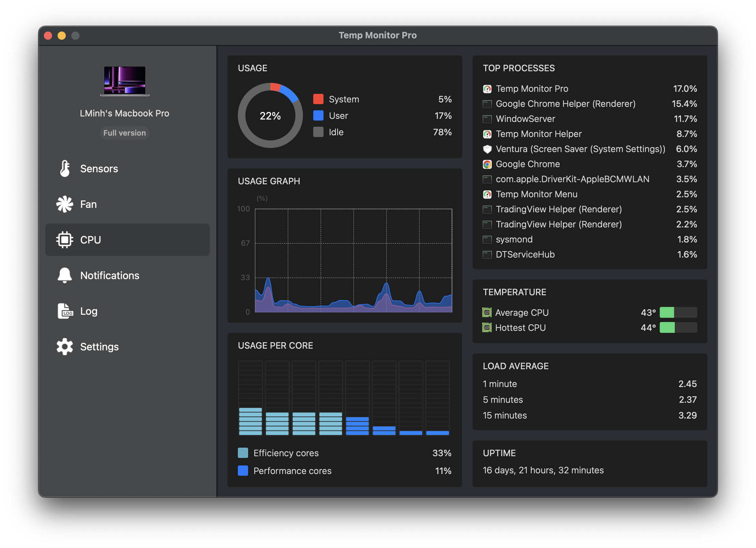Click the WindowServer process name
756x548 pixels.
point(526,119)
